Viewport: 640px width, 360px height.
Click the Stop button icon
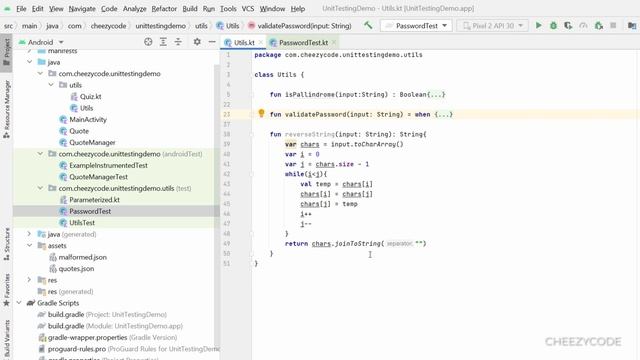tap(613, 25)
